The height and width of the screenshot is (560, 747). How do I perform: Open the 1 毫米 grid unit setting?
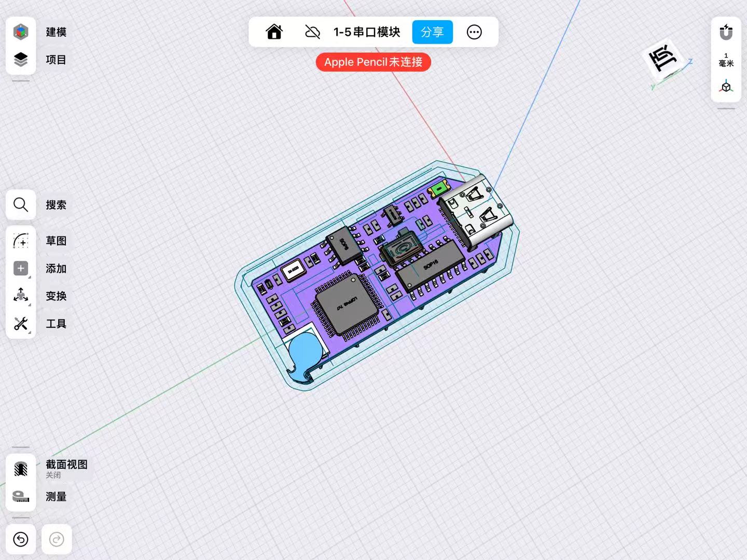click(726, 60)
